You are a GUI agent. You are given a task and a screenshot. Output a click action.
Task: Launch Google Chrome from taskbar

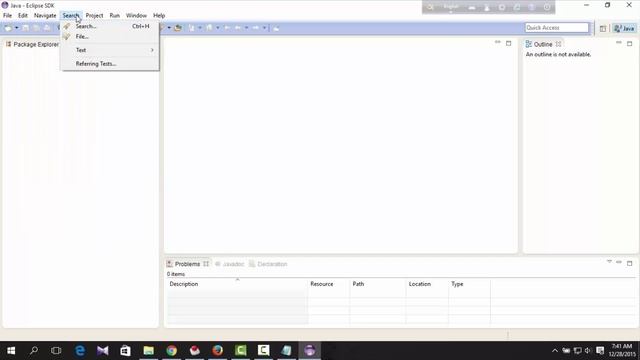coord(171,351)
